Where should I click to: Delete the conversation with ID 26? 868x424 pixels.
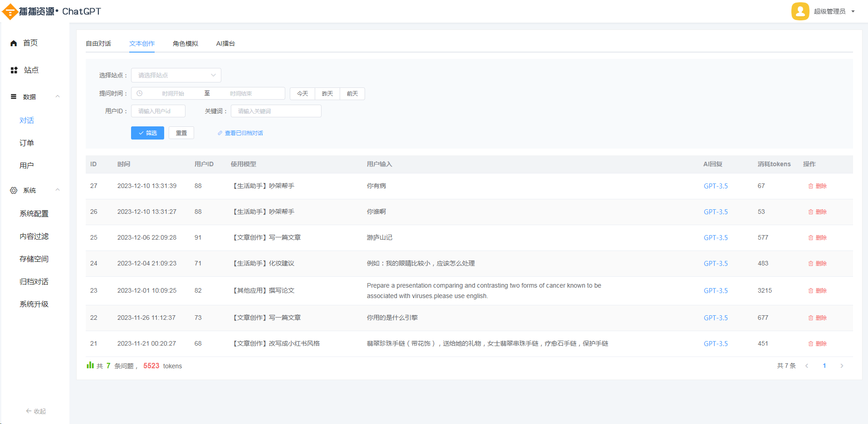tap(817, 212)
